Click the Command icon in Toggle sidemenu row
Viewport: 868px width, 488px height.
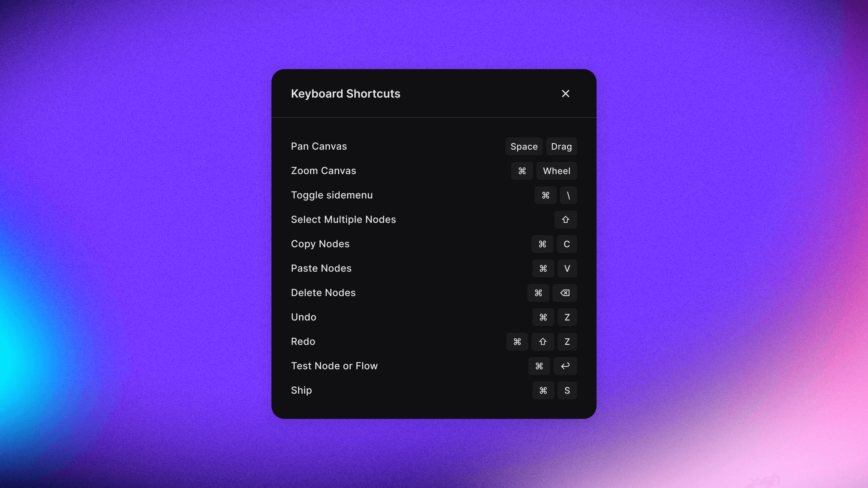545,195
